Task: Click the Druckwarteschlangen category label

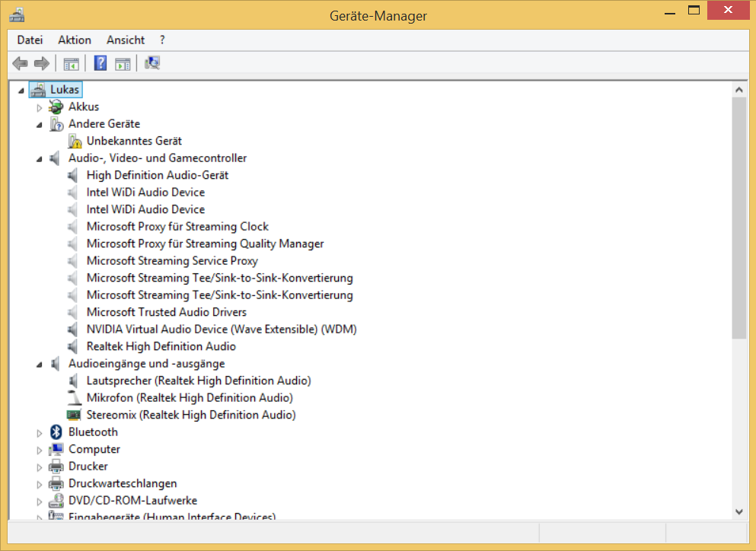Action: 123,483
